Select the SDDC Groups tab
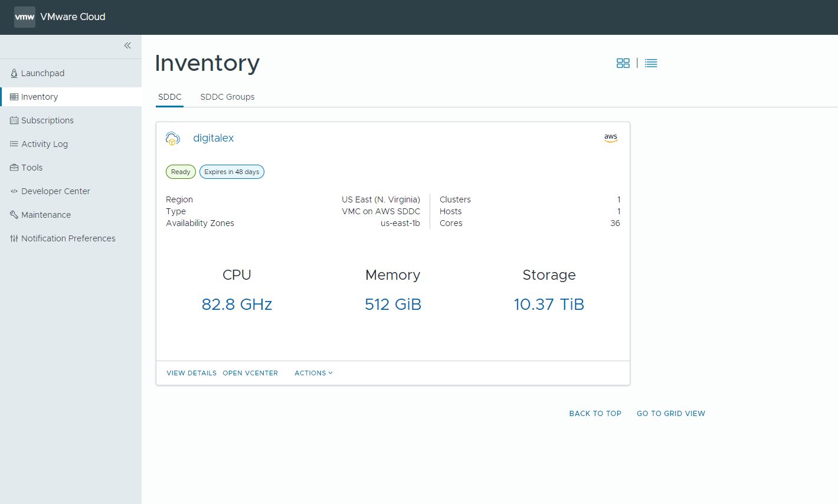Image resolution: width=838 pixels, height=504 pixels. click(x=227, y=97)
